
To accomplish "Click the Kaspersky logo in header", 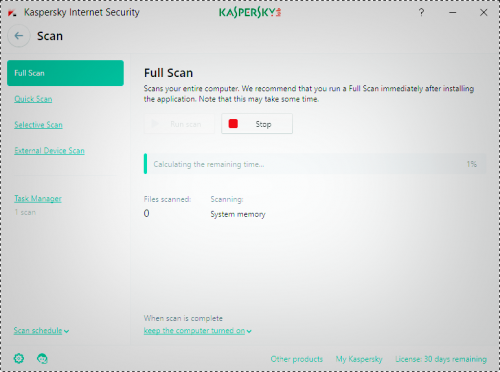I will point(250,13).
